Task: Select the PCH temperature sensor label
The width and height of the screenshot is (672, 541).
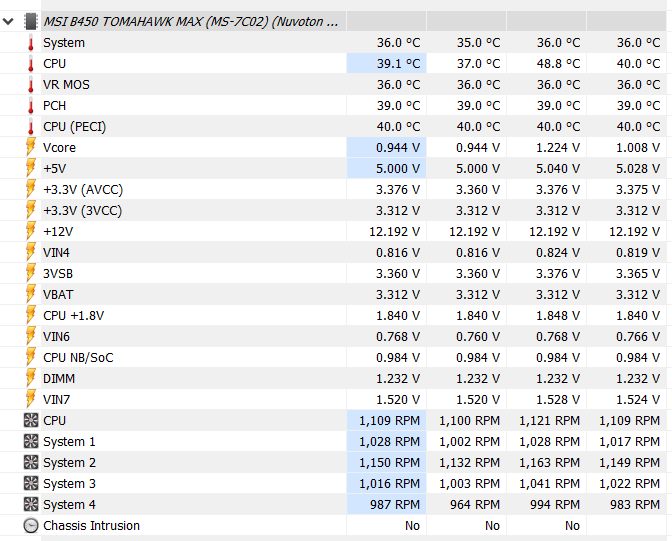Action: point(54,105)
